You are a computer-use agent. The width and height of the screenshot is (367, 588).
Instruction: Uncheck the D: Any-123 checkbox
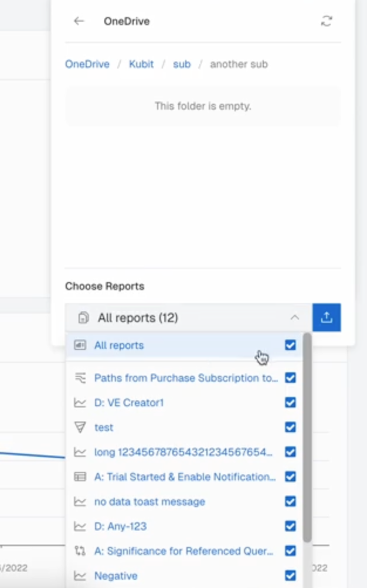291,526
